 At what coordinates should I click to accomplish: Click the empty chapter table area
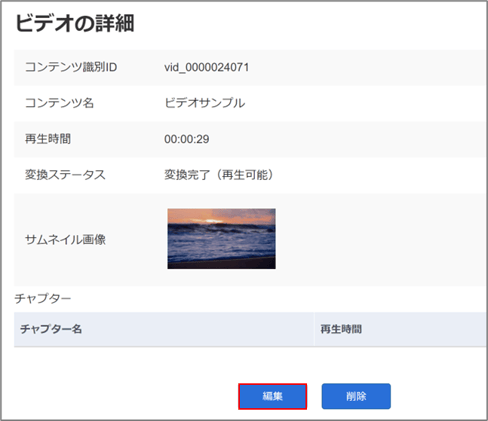[250, 362]
